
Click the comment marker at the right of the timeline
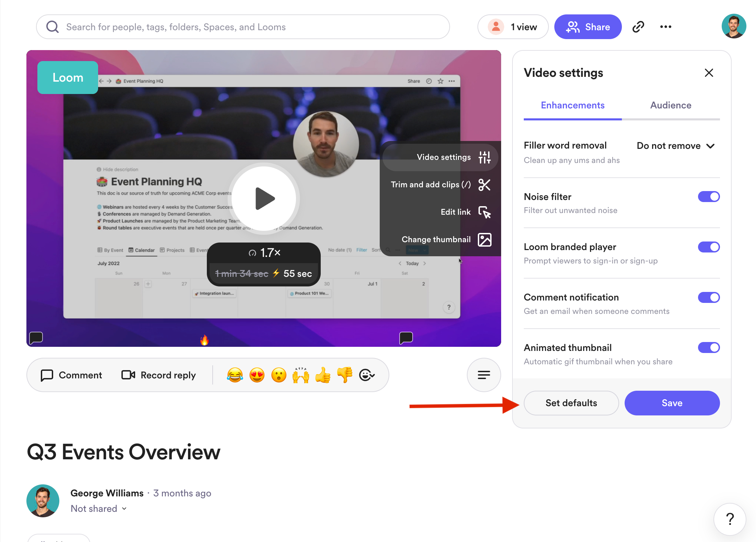[x=406, y=338]
